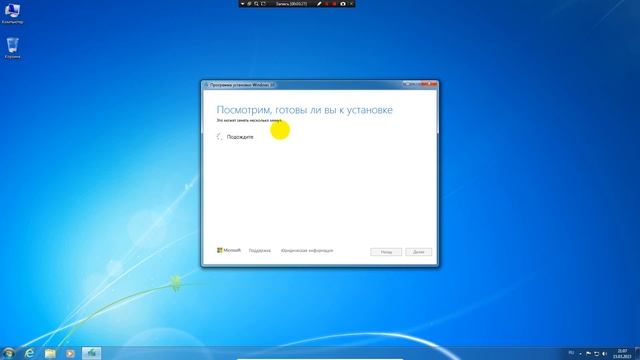Click the red recorder stop button
The image size is (640, 360).
click(x=334, y=4)
